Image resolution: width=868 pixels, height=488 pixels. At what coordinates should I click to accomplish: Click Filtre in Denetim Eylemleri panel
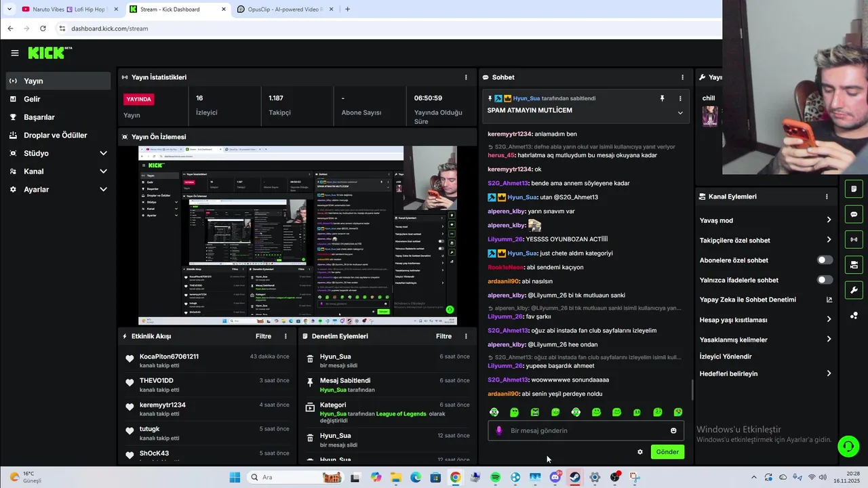[x=443, y=336]
